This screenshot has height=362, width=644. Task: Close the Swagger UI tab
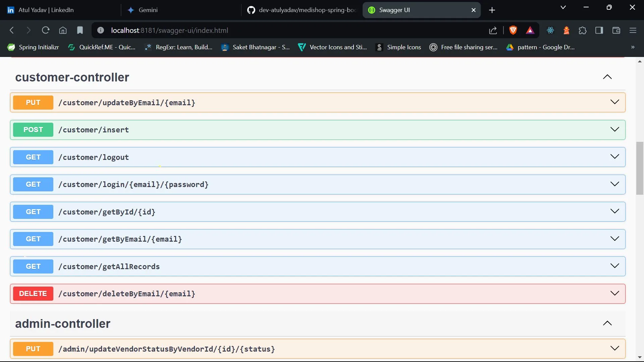point(474,10)
